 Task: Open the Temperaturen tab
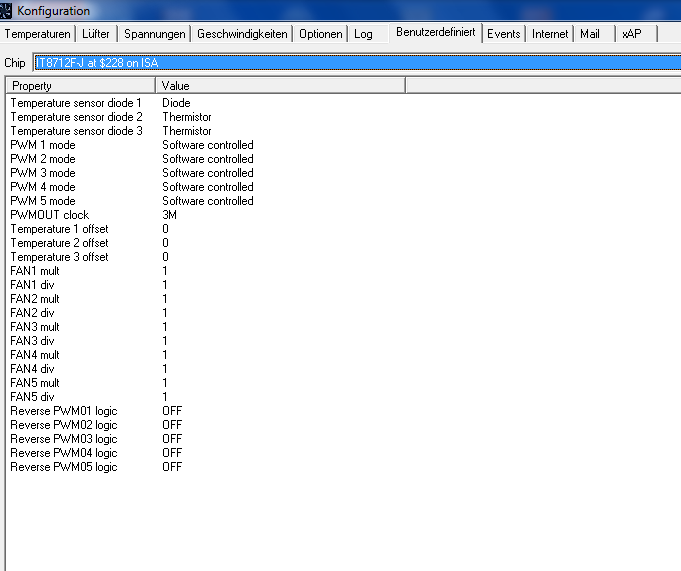[37, 34]
